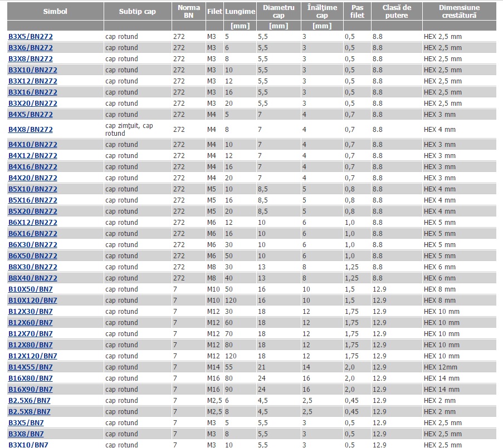Image resolution: width=503 pixels, height=448 pixels.
Task: Open the B12X70/BN7 product link
Action: (31, 334)
